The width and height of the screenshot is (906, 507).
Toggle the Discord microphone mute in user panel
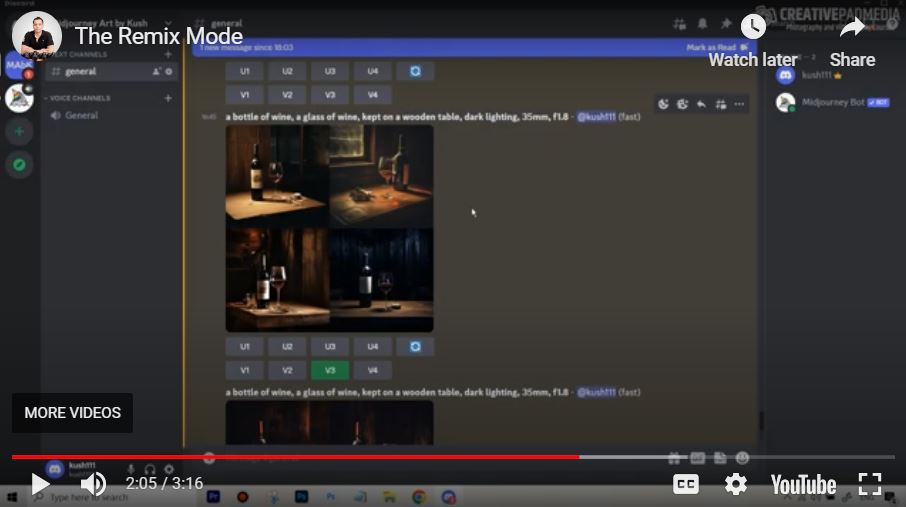(x=131, y=469)
